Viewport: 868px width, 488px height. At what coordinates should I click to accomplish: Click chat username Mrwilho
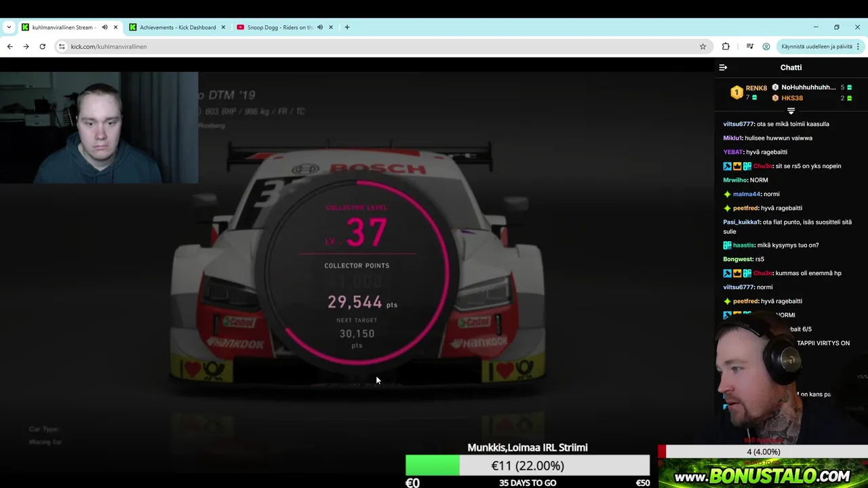click(x=735, y=180)
